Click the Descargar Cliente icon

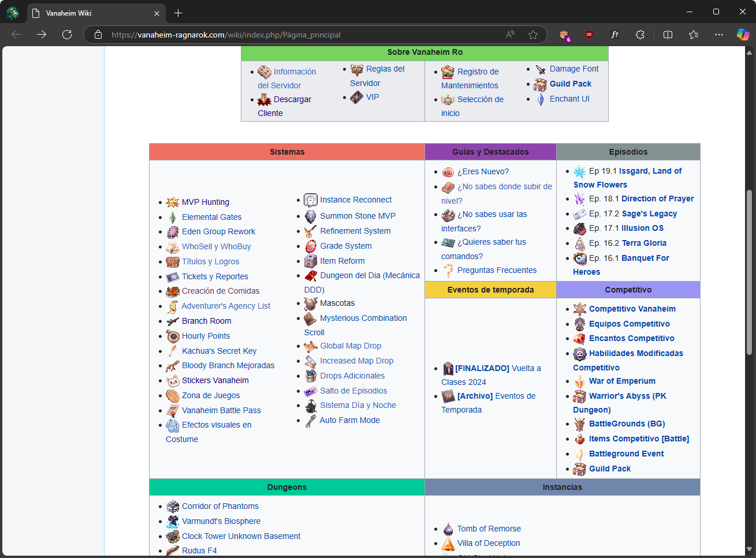click(x=265, y=99)
